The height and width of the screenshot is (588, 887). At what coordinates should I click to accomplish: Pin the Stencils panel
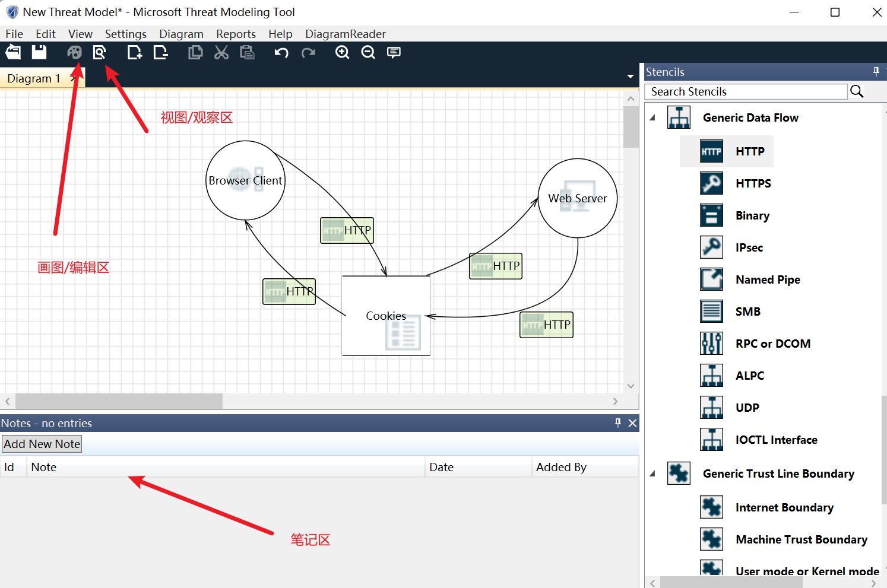(x=876, y=72)
